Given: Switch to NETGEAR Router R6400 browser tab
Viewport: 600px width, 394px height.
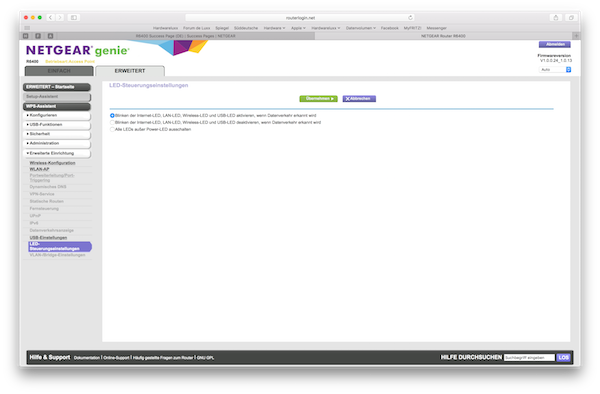Looking at the screenshot, I should (x=443, y=36).
